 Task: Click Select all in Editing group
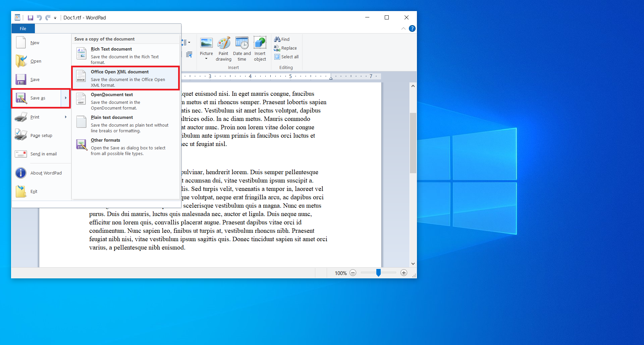[286, 57]
